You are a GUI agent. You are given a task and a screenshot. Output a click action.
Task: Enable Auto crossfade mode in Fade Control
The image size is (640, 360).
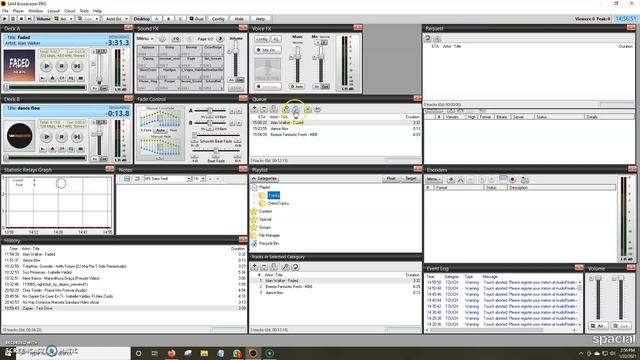(x=160, y=130)
